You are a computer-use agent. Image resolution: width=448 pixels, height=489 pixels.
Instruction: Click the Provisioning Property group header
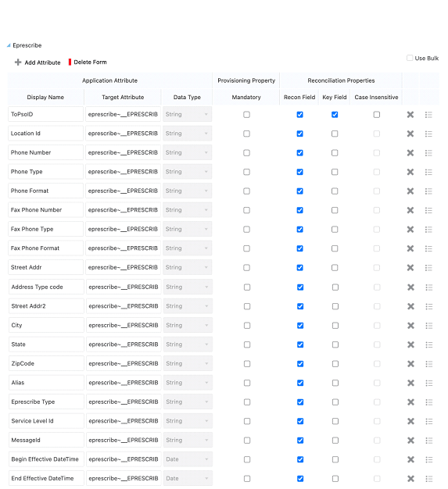pos(246,80)
